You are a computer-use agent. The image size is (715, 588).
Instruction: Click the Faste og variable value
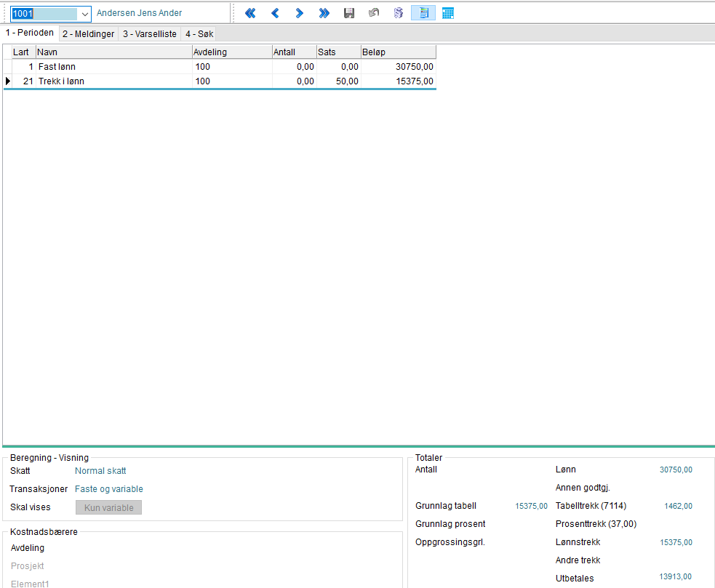109,489
